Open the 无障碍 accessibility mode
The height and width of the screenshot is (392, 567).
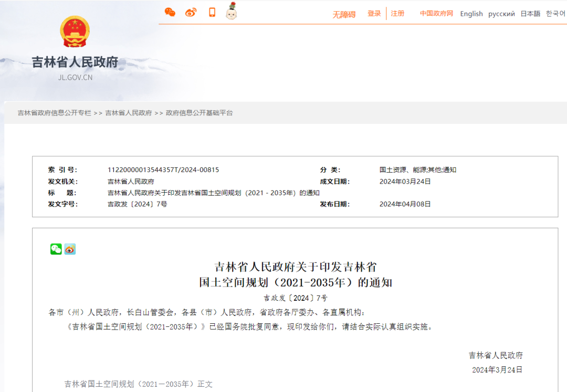click(344, 14)
